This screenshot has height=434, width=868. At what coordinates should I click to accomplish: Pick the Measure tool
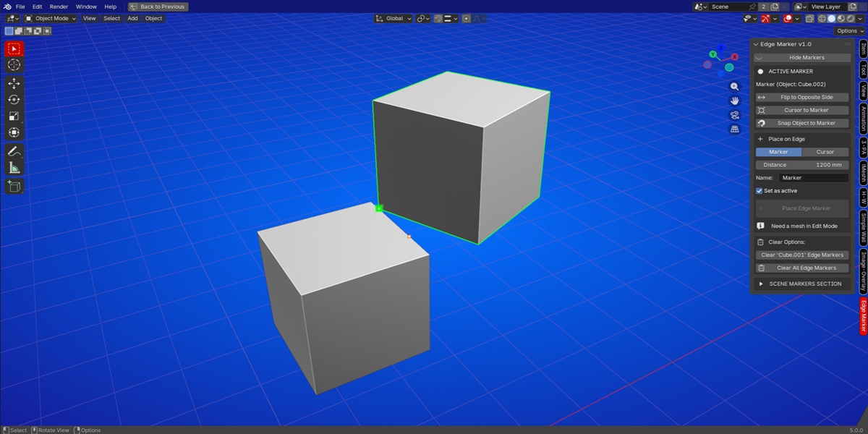tap(14, 168)
